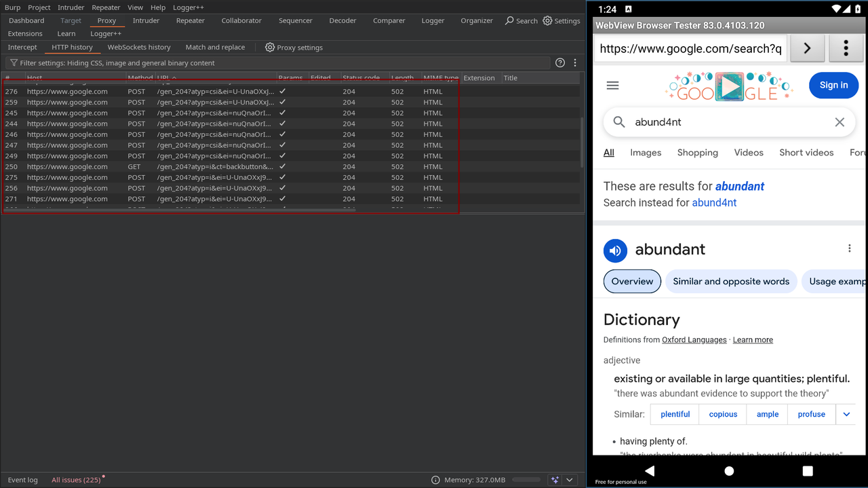Select Short videos results tab
Image resolution: width=868 pixels, height=488 pixels.
point(806,153)
